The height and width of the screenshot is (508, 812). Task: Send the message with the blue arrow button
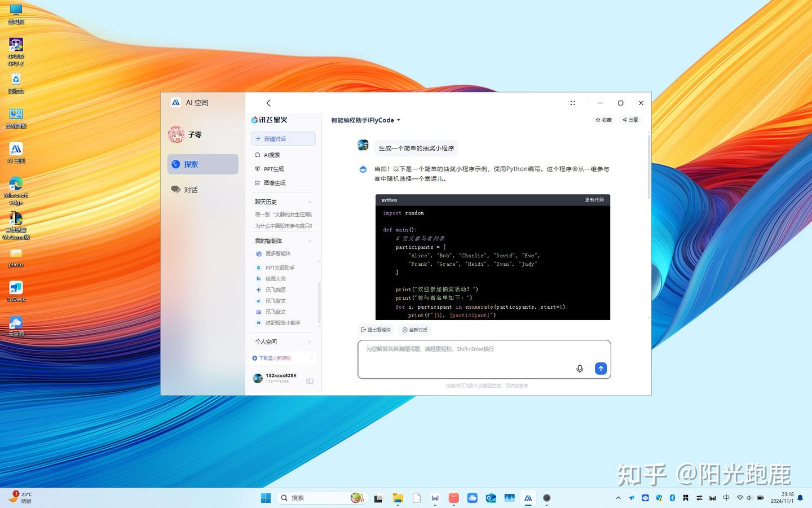[x=601, y=369]
